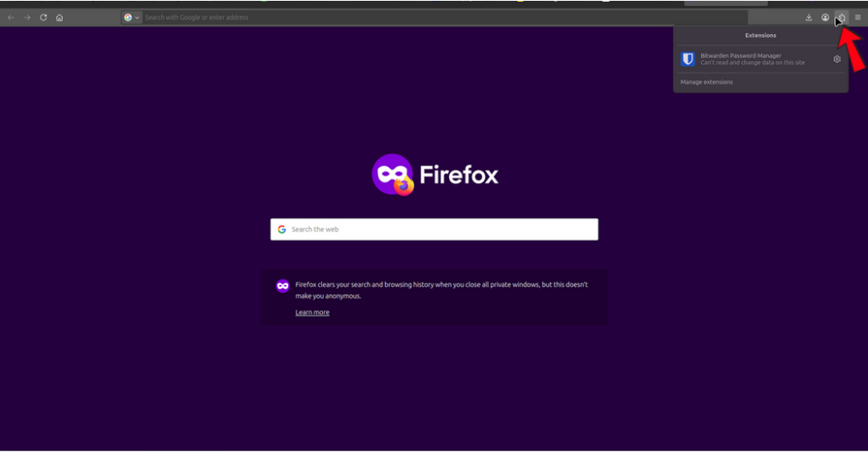Click the Back navigation arrow

click(11, 17)
